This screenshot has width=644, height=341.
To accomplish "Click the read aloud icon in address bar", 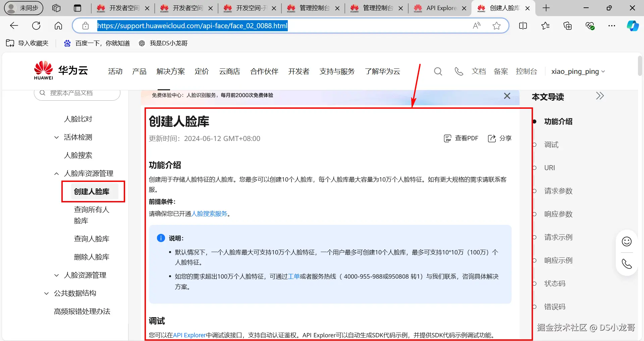I will [x=476, y=26].
